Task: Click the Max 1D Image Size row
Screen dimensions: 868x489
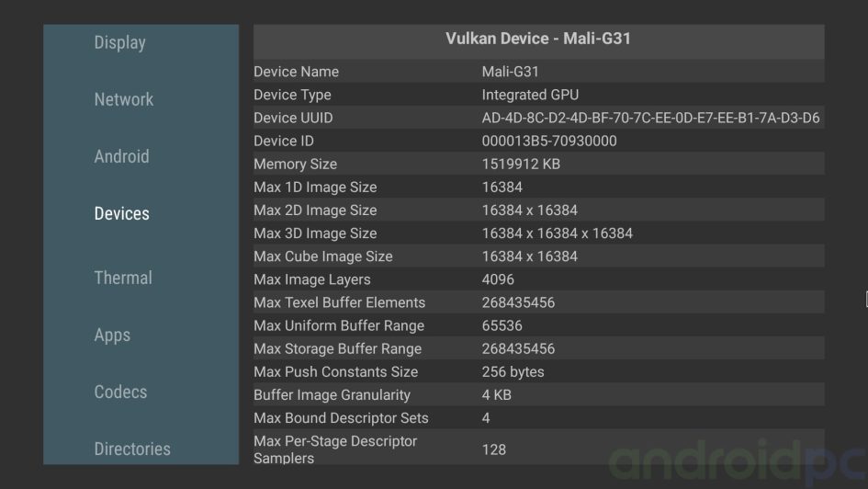Action: click(x=538, y=188)
